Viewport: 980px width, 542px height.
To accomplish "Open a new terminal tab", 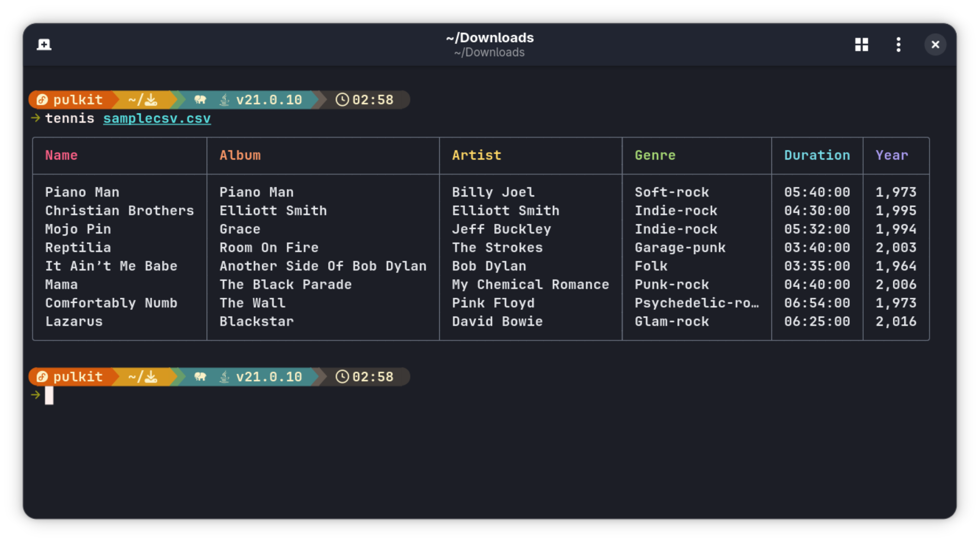I will click(x=44, y=44).
